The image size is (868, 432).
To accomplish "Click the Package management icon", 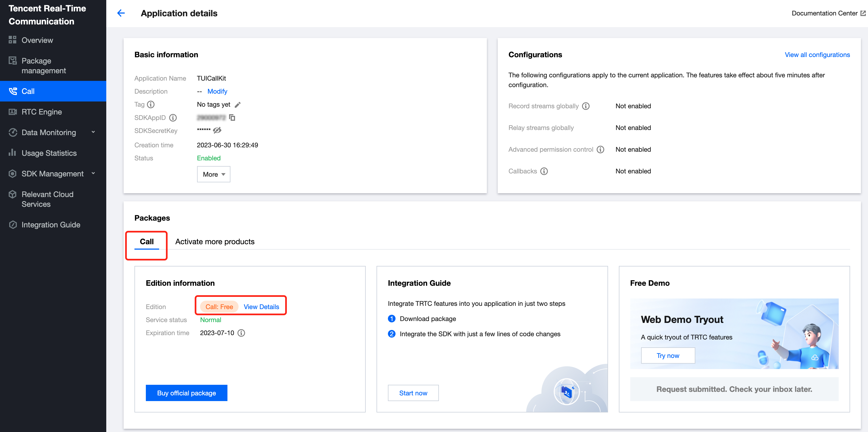I will (12, 61).
